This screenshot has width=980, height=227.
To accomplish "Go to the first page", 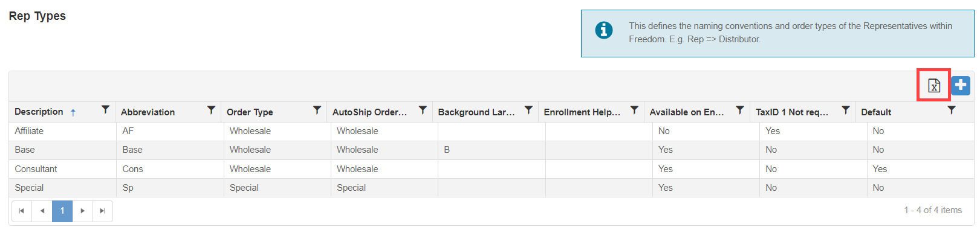I will 22,211.
